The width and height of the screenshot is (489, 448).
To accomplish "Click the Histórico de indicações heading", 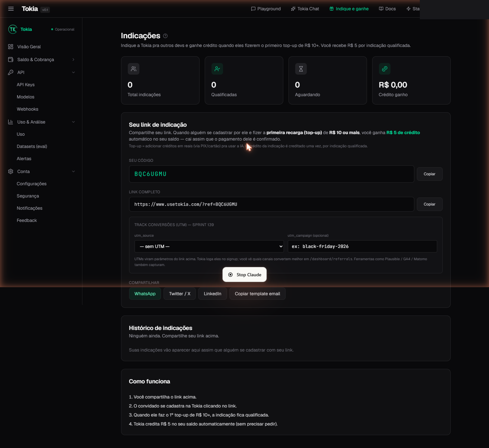I will click(x=161, y=328).
